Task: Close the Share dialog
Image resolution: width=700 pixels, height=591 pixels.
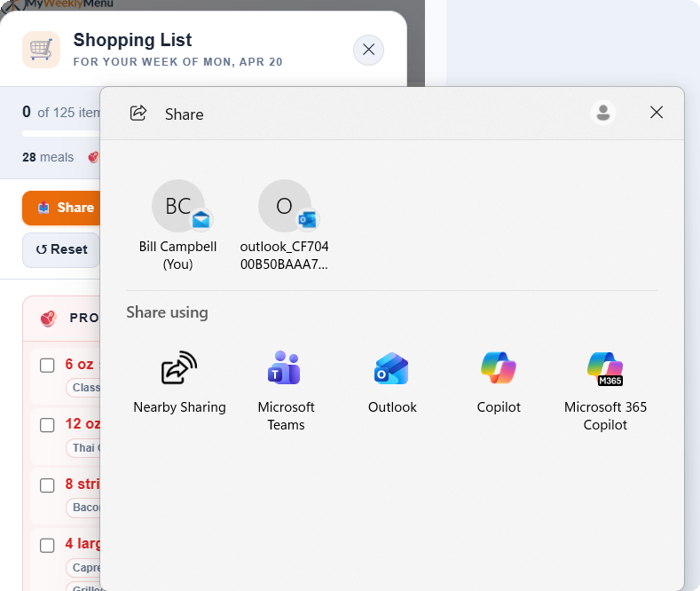Action: [657, 112]
